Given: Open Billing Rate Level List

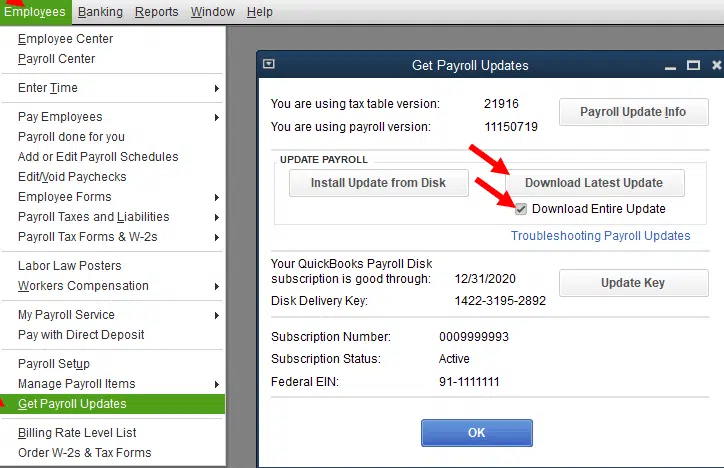Looking at the screenshot, I should [113, 433].
